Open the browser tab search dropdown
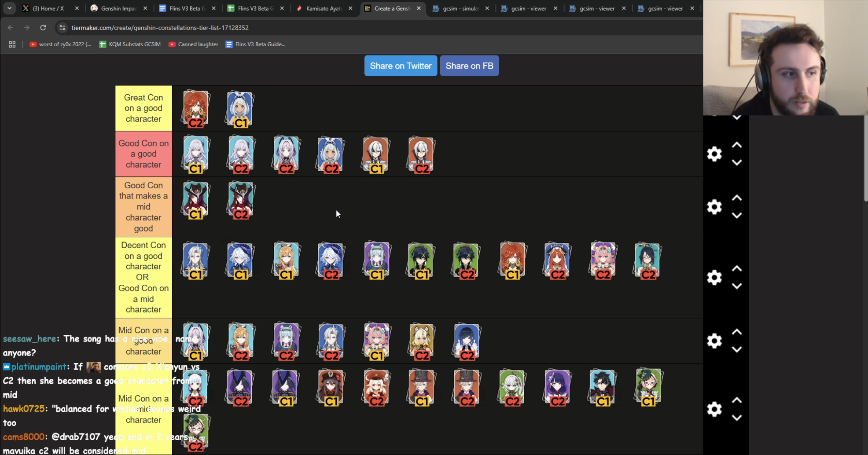 (x=9, y=8)
